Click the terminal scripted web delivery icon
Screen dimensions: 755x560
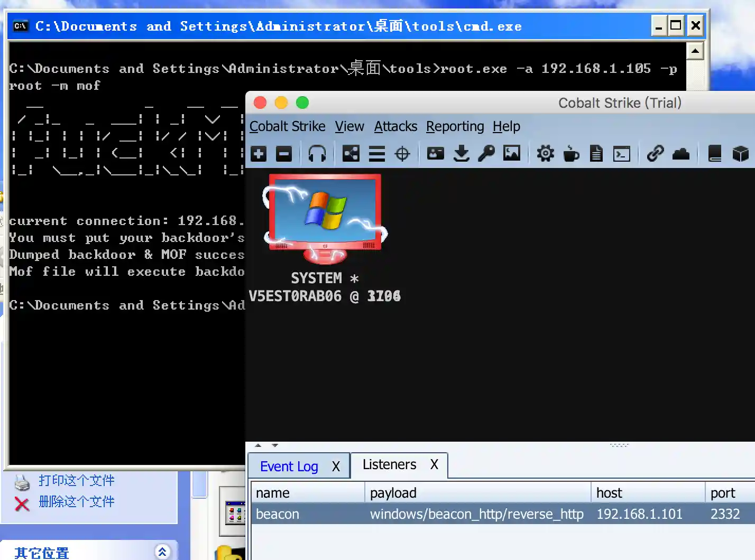(622, 154)
